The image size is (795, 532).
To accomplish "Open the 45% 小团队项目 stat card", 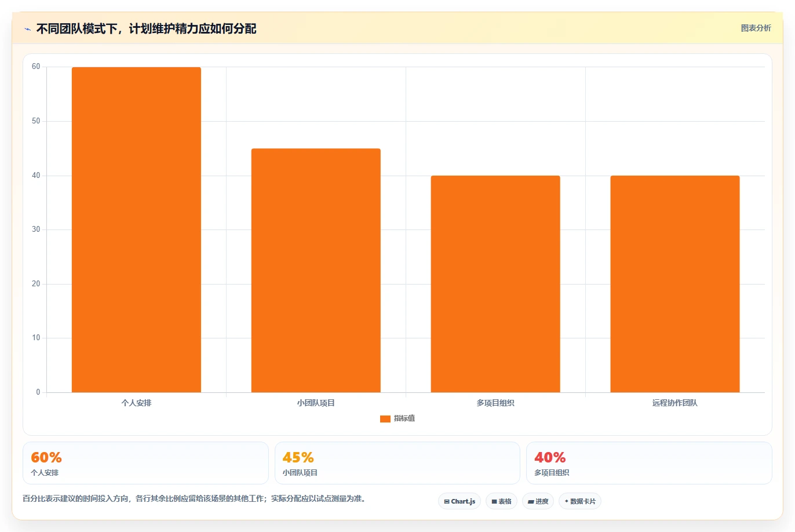I will (397, 463).
